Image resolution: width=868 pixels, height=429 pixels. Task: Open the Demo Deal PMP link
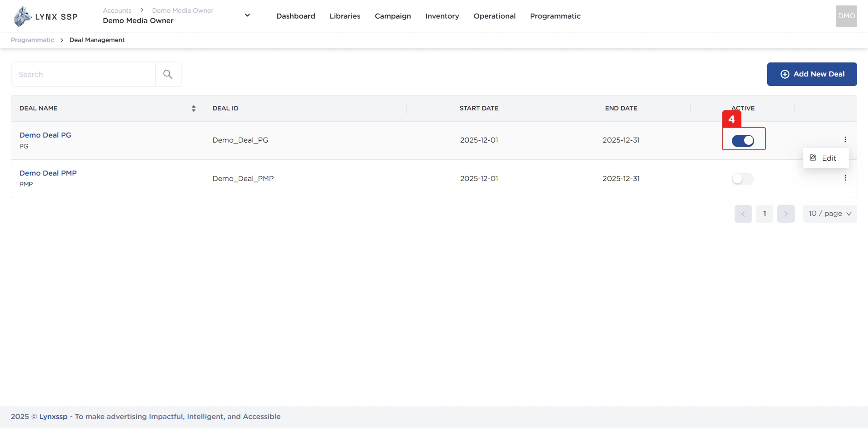pyautogui.click(x=48, y=173)
